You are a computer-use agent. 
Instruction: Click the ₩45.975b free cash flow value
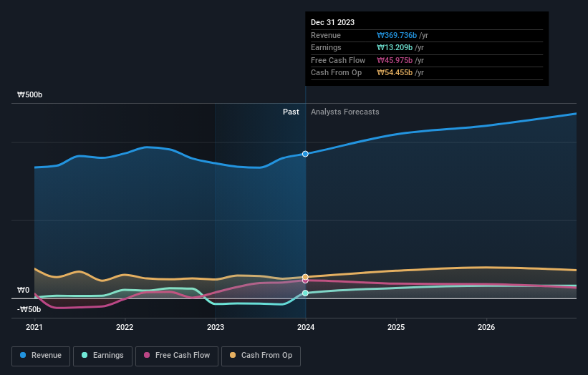pyautogui.click(x=395, y=60)
